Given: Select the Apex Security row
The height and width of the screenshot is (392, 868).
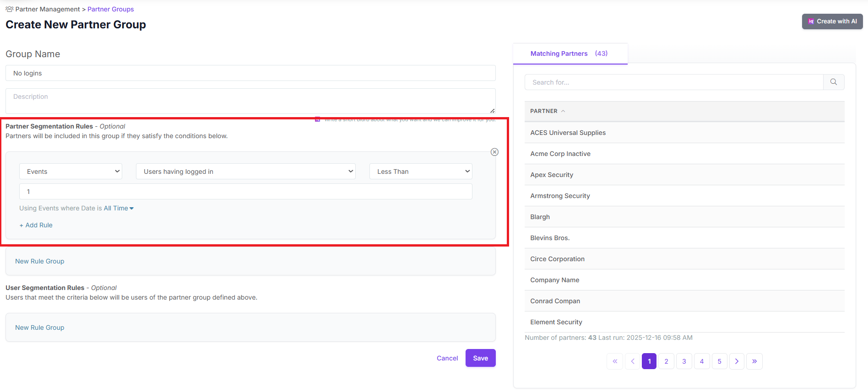Looking at the screenshot, I should point(684,175).
